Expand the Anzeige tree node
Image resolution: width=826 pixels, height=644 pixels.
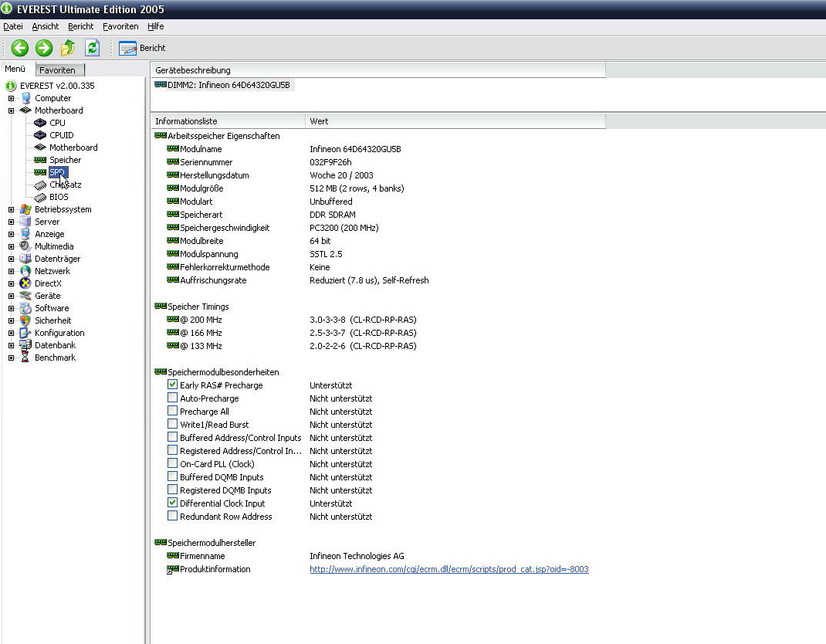pos(11,234)
